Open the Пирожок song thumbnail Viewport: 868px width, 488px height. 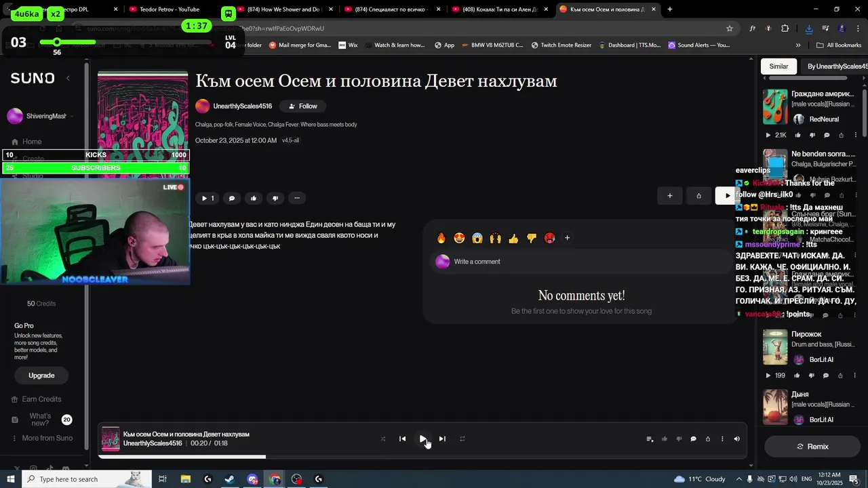pyautogui.click(x=775, y=347)
